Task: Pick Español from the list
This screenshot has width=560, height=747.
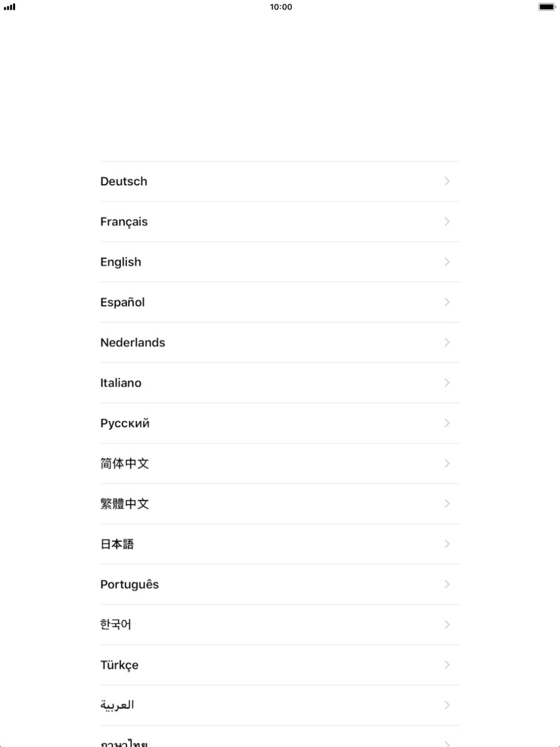Action: coord(123,302)
